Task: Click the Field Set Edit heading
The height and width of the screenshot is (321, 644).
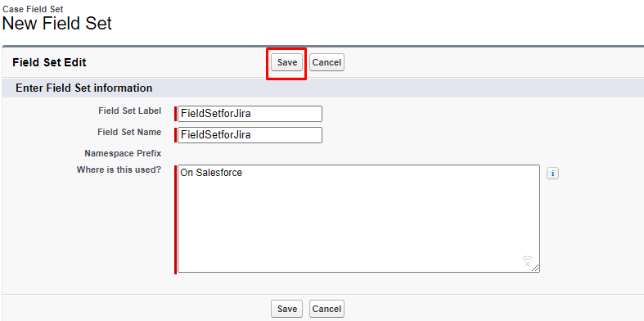Action: coord(49,62)
